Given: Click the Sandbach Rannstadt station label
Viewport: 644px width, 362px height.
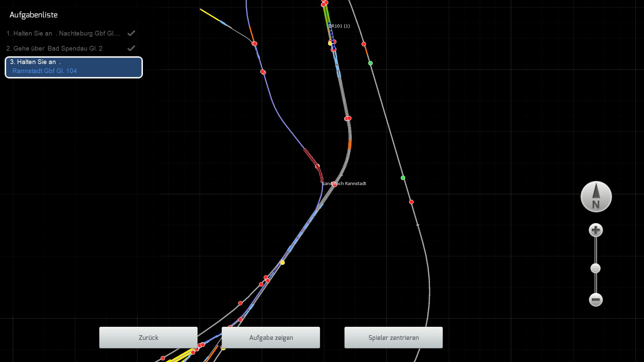Looking at the screenshot, I should (344, 184).
